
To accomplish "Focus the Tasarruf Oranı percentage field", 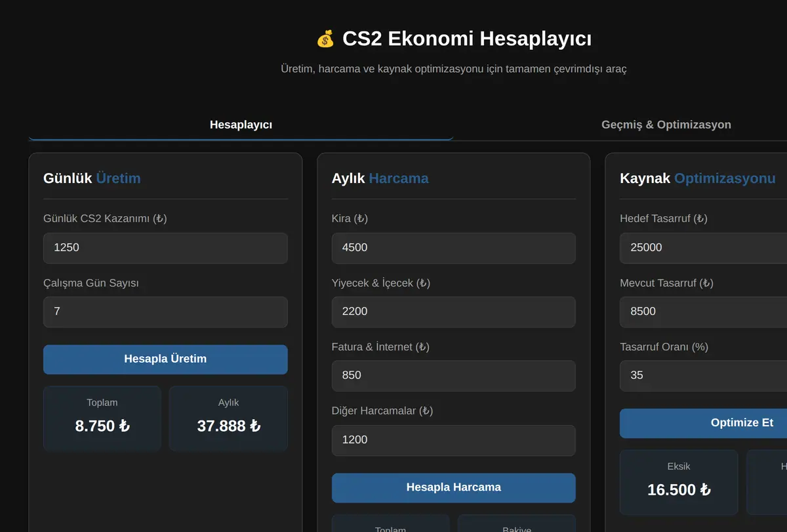I will point(703,376).
